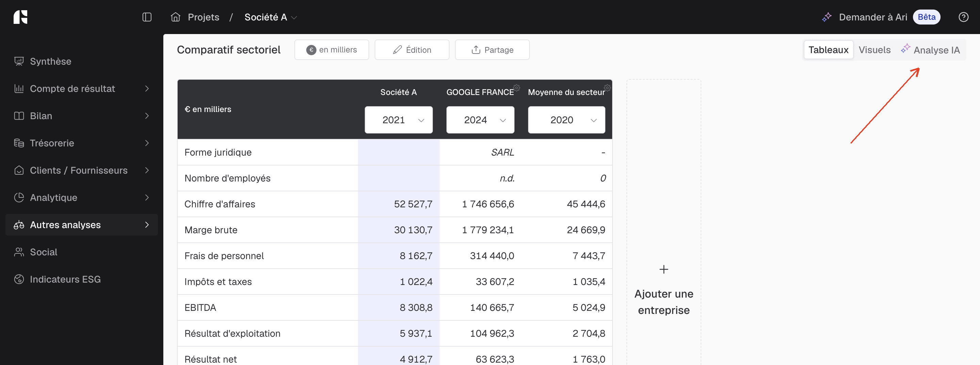This screenshot has width=980, height=365.
Task: Click the Projets breadcrumb link
Action: [203, 17]
